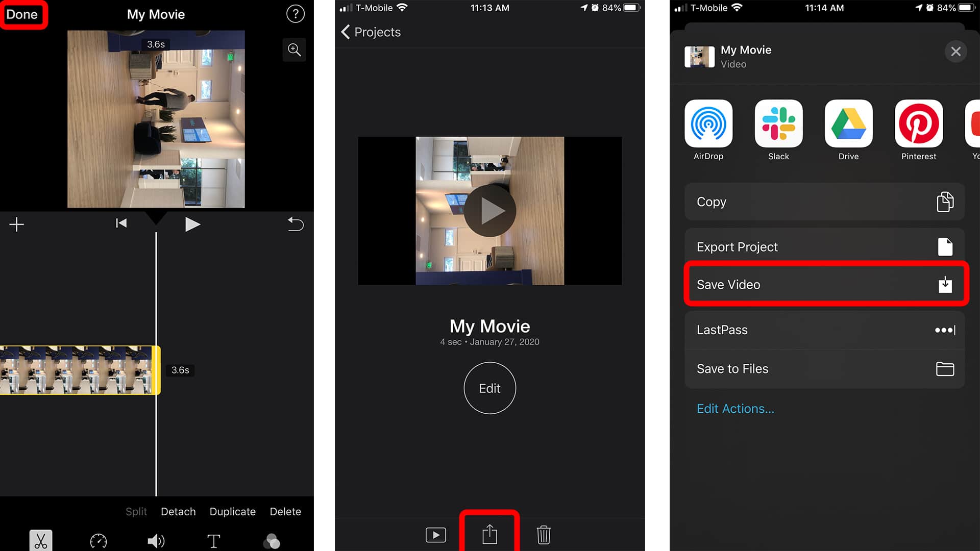The height and width of the screenshot is (551, 980).
Task: Go back to Projects
Action: click(371, 32)
